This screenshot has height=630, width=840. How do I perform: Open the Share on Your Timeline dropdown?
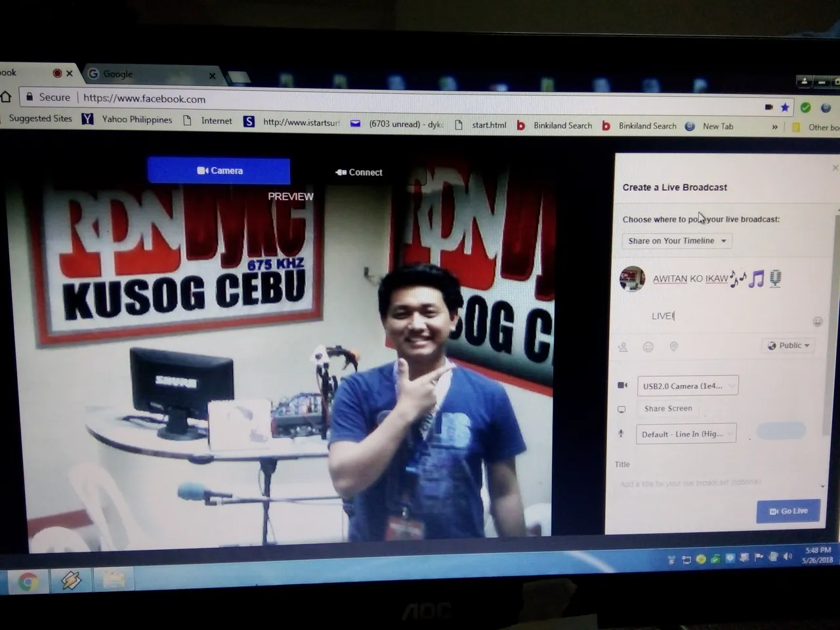[677, 241]
